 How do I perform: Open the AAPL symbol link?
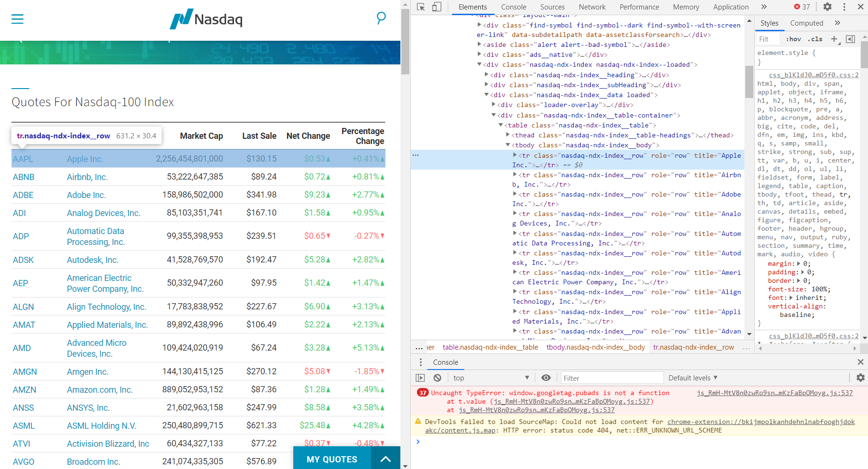23,159
